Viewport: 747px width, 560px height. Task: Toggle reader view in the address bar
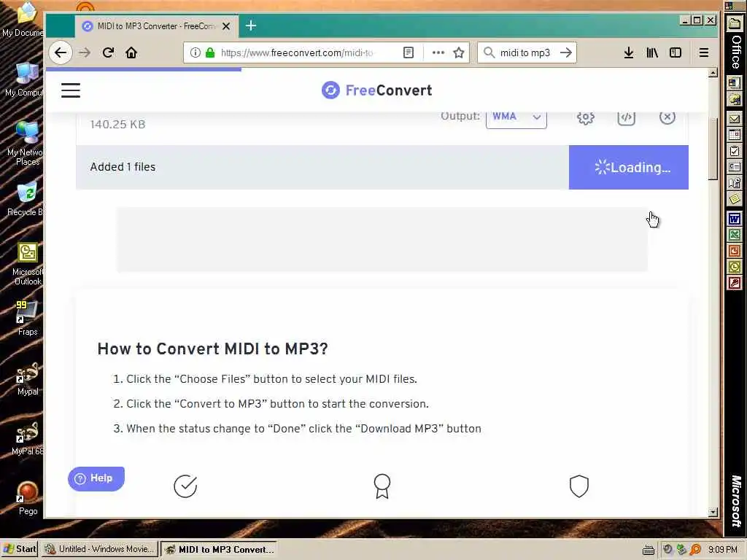click(409, 52)
